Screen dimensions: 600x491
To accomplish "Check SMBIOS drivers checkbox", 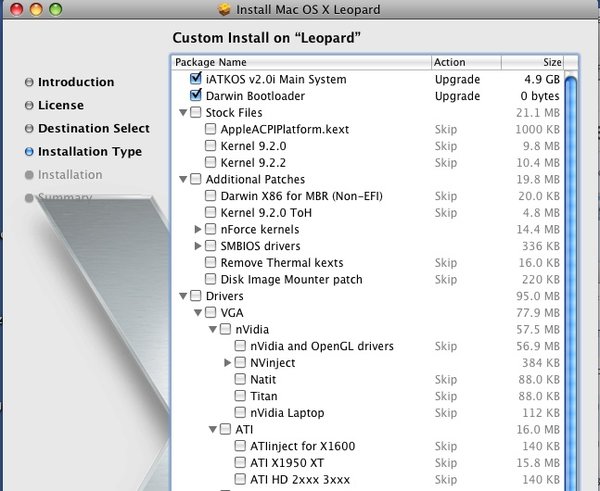I will (x=210, y=246).
